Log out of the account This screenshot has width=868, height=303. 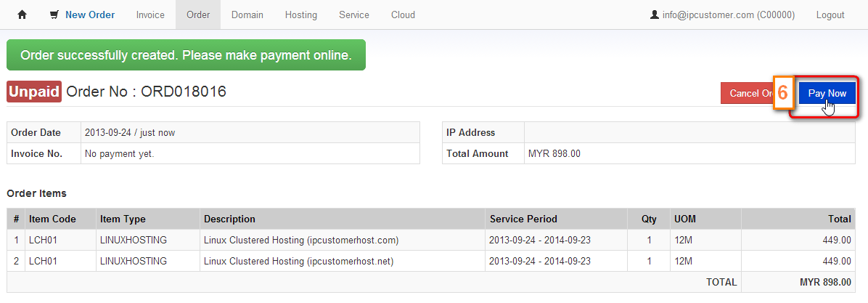[x=830, y=15]
